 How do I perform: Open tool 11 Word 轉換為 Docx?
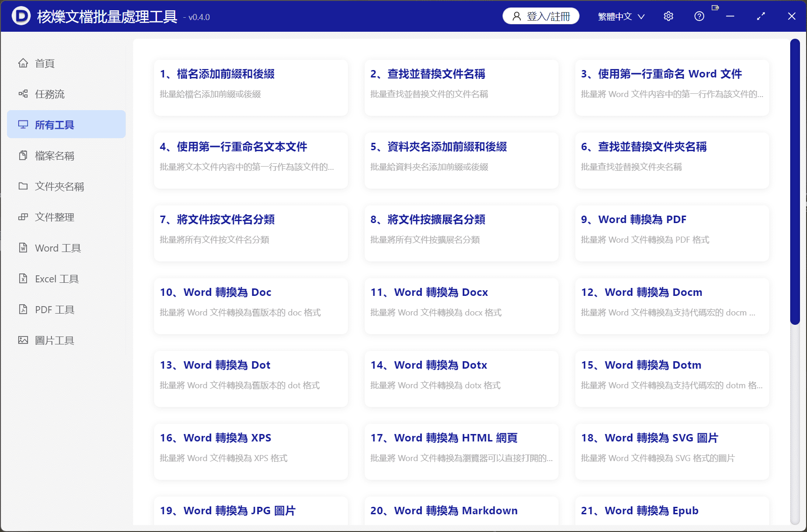coord(461,306)
